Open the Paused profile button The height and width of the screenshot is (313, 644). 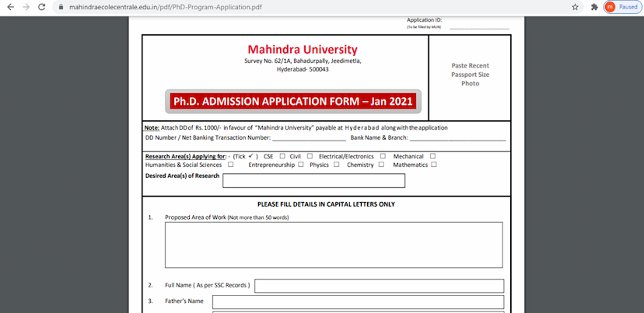pos(622,7)
